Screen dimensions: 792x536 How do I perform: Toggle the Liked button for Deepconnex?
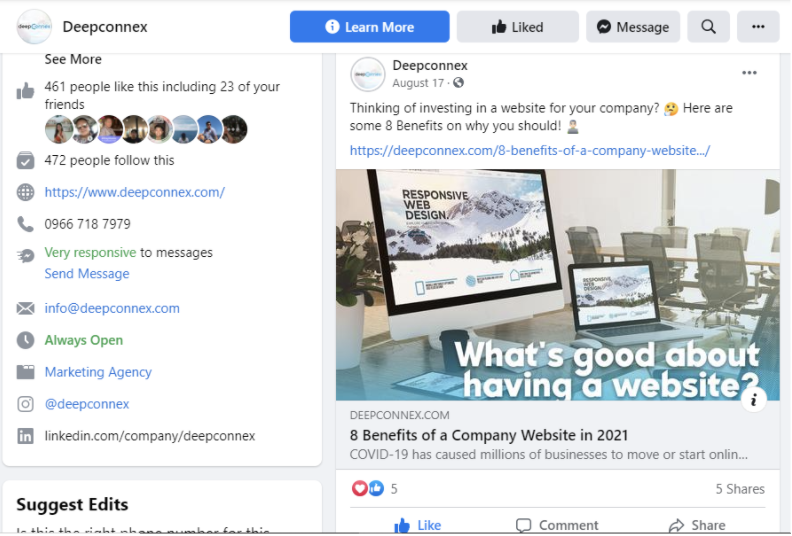(x=517, y=27)
